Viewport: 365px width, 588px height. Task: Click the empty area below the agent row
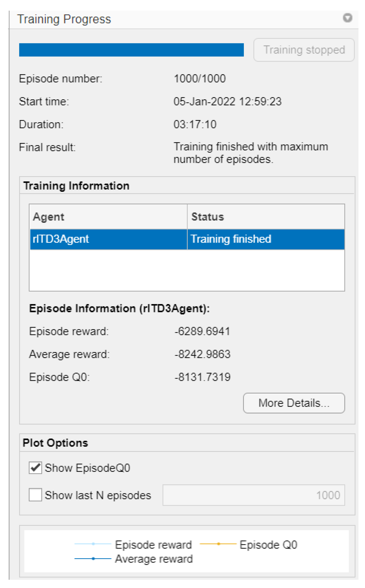[187, 270]
